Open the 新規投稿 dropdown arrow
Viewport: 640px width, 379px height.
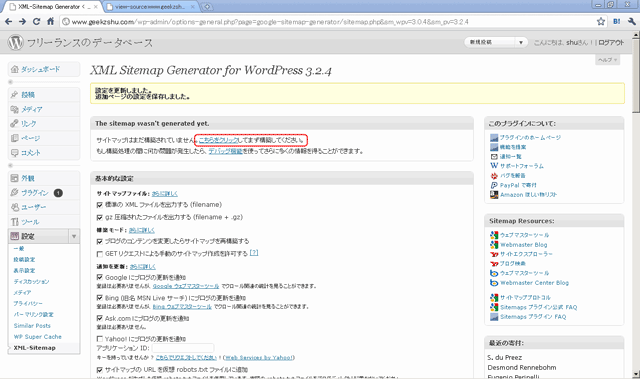click(521, 42)
